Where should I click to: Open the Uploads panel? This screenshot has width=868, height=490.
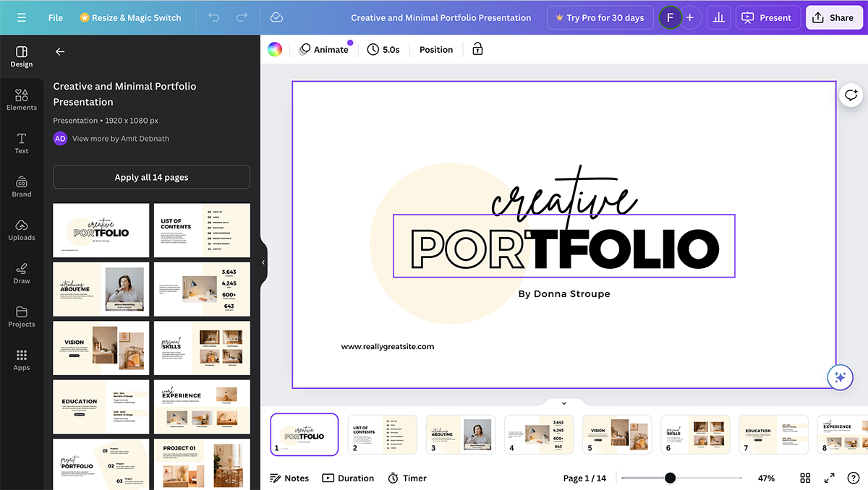click(x=21, y=230)
